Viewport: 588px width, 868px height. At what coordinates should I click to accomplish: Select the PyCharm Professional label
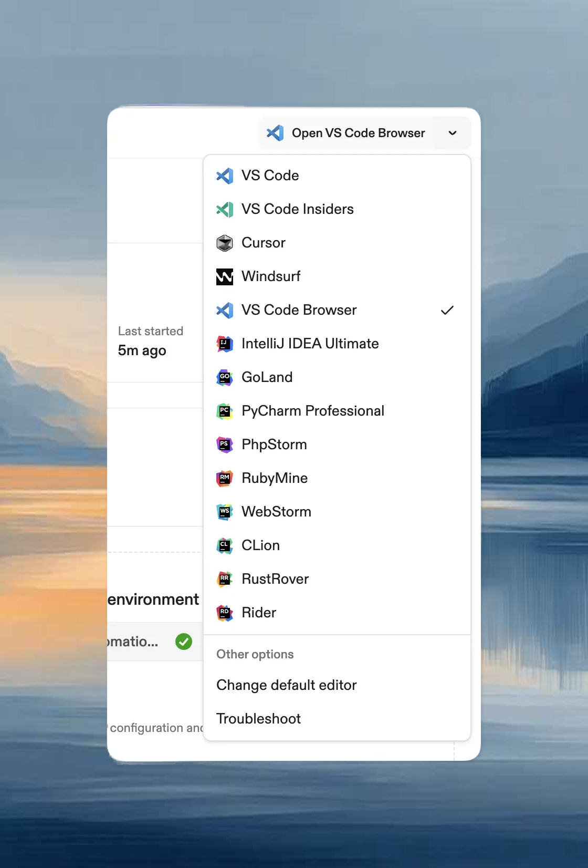(x=313, y=411)
